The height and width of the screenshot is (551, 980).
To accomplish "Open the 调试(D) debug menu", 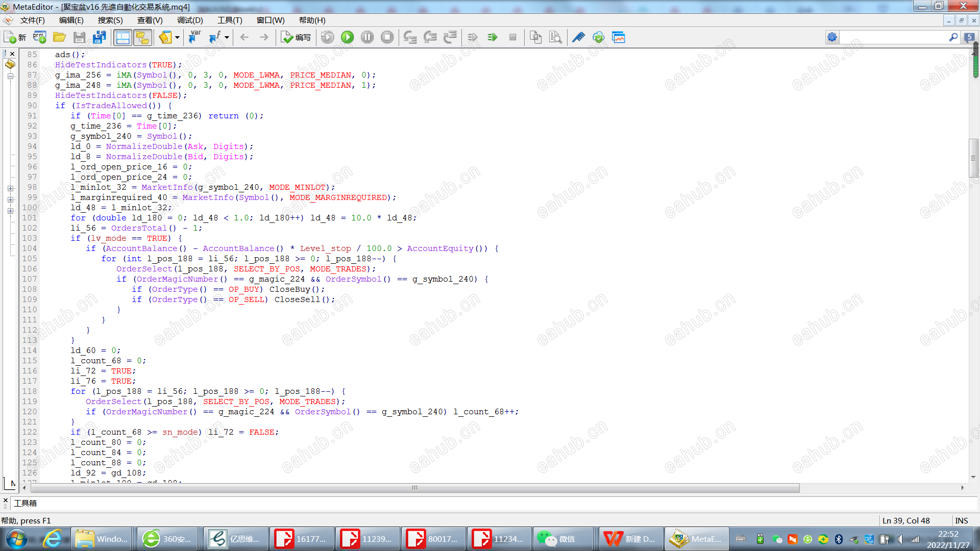I will (x=190, y=20).
